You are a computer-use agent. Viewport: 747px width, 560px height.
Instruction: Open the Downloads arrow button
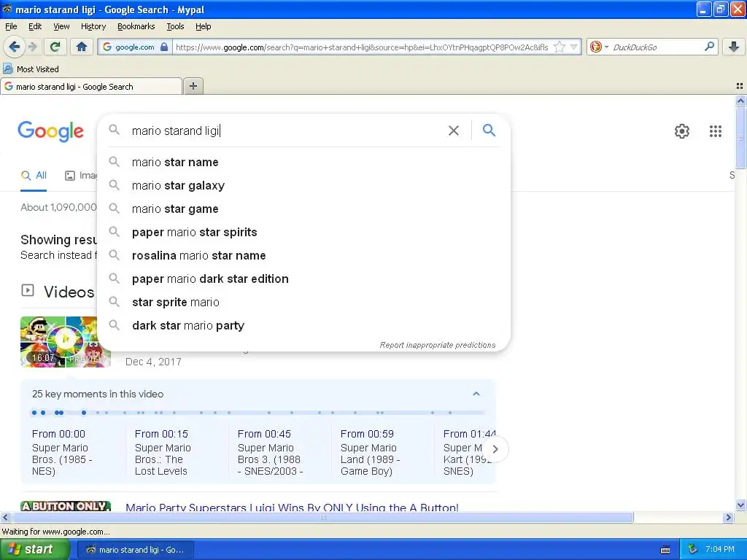click(734, 47)
